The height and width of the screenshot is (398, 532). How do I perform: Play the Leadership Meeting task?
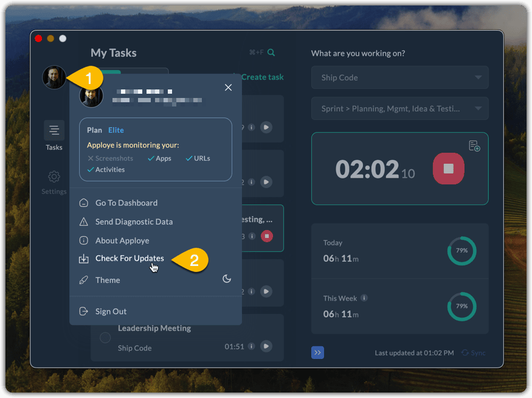[x=266, y=346]
